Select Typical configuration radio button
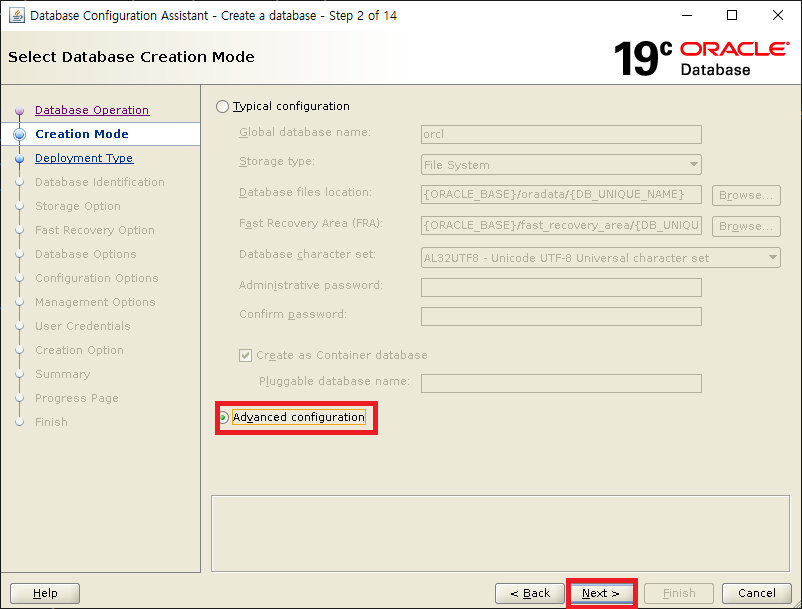This screenshot has height=609, width=802. tap(222, 106)
